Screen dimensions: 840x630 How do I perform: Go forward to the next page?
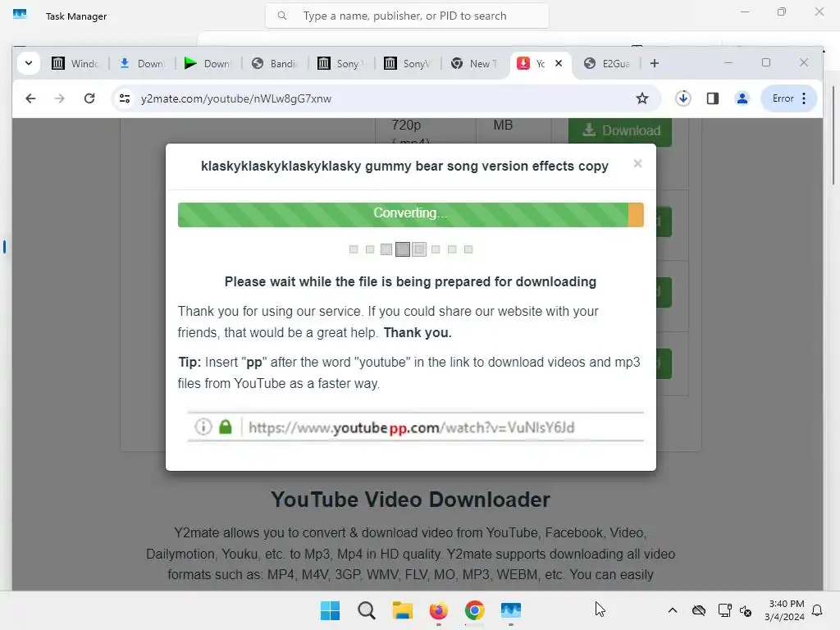tap(59, 98)
